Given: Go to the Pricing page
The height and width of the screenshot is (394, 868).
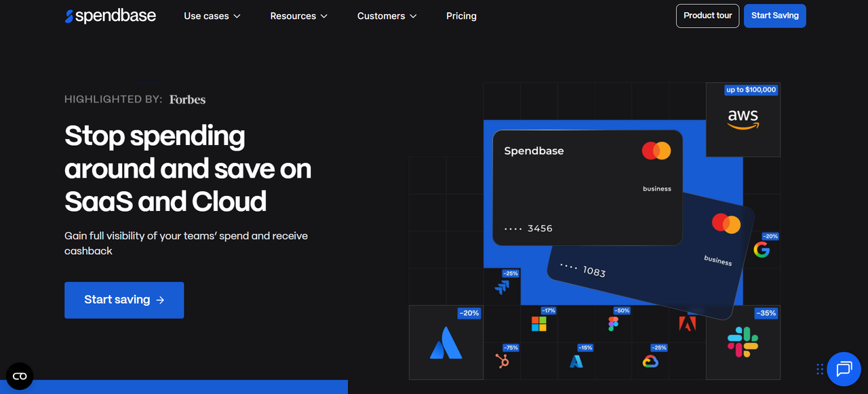Looking at the screenshot, I should 461,16.
